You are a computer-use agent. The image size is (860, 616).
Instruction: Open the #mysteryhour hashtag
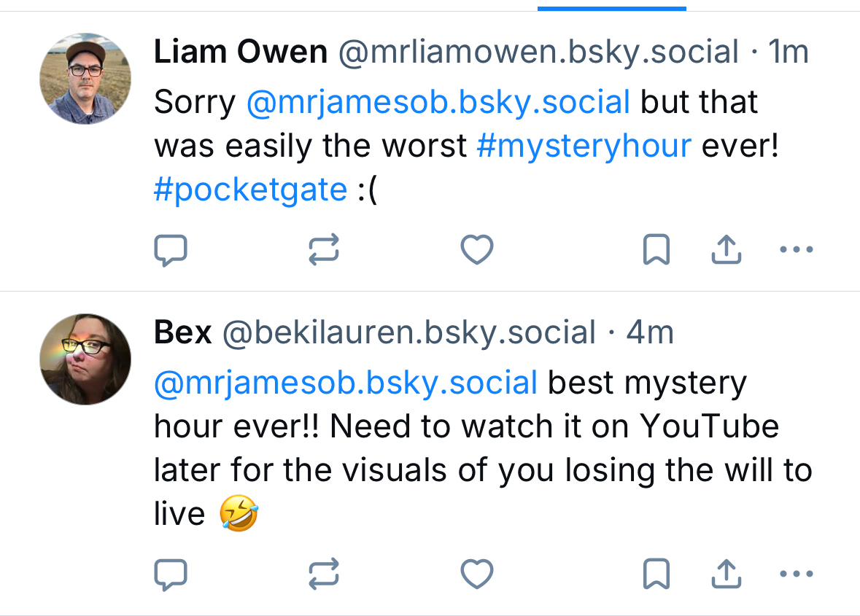coord(584,147)
